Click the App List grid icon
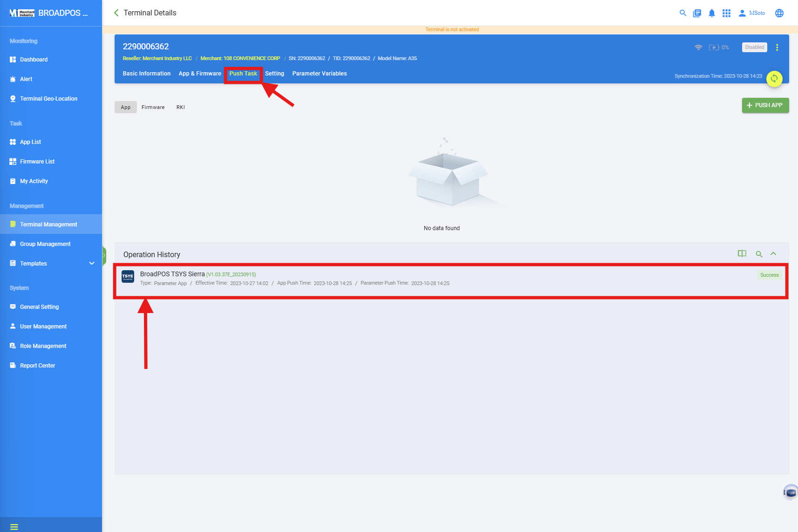 point(13,142)
